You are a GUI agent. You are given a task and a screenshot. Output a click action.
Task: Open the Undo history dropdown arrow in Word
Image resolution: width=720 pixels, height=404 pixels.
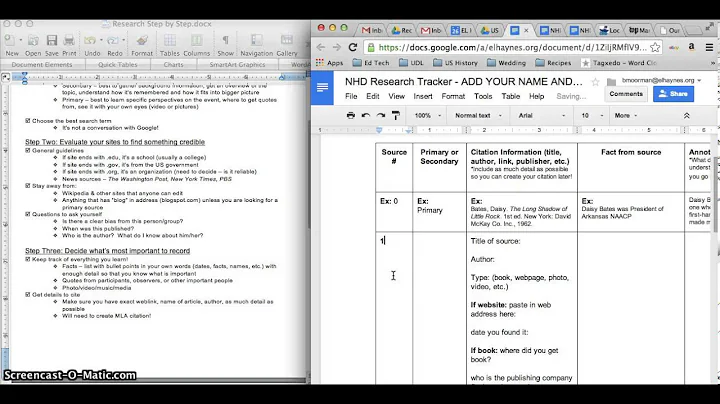point(101,40)
